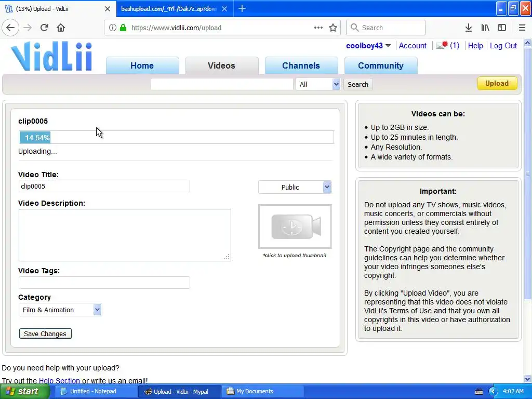Focus the VidLii site search box
The image size is (532, 399).
222,84
